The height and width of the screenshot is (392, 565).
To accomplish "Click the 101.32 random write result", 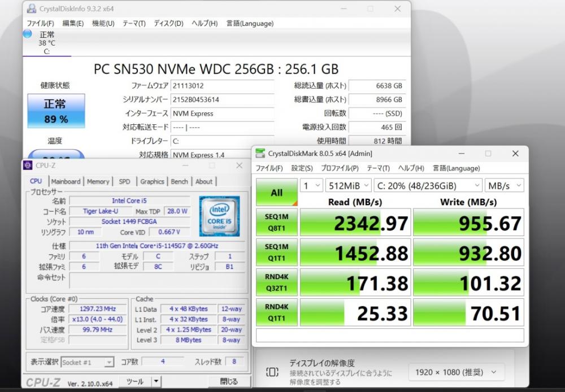I will click(468, 282).
